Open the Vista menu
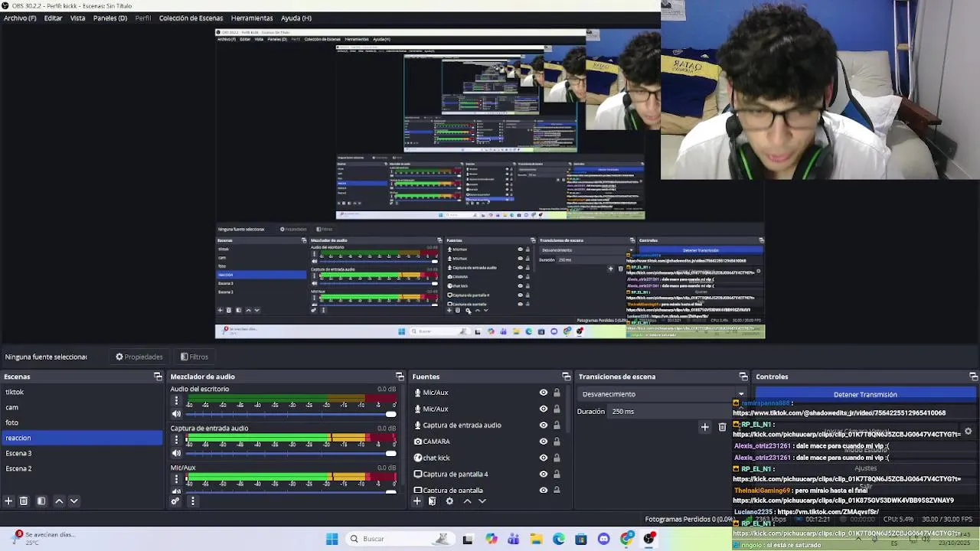This screenshot has height=551, width=980. click(x=77, y=18)
